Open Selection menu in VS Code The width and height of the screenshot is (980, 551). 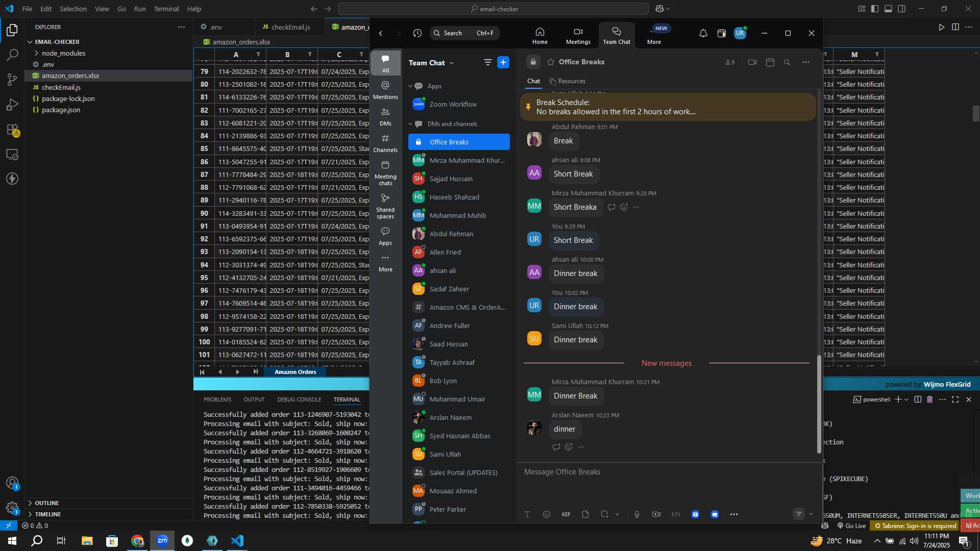pyautogui.click(x=73, y=9)
